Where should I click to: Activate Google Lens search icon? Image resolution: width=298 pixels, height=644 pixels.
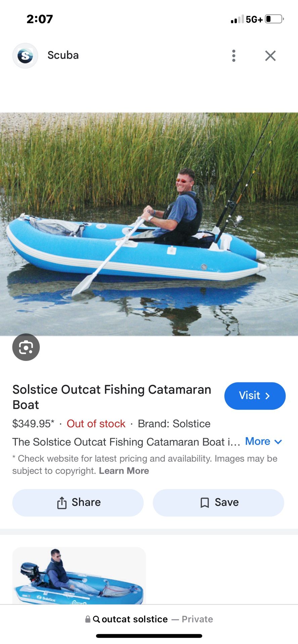click(x=26, y=347)
